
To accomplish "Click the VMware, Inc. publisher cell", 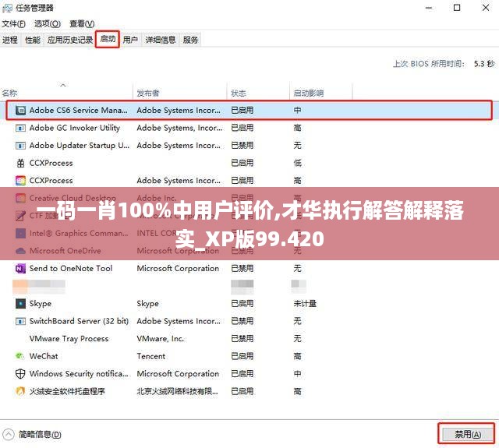I will click(x=160, y=339).
